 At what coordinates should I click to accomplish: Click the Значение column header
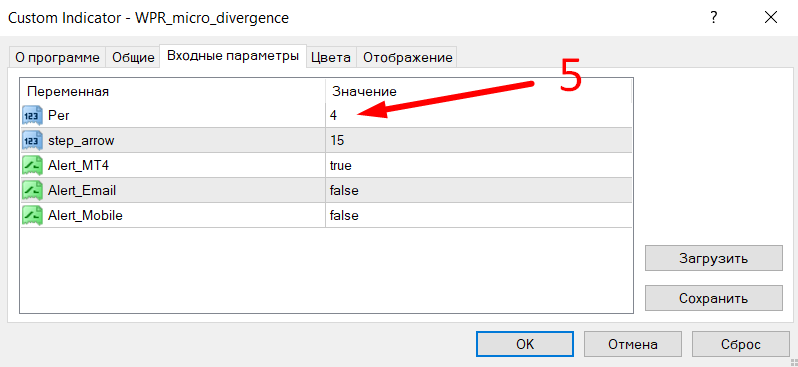point(478,91)
